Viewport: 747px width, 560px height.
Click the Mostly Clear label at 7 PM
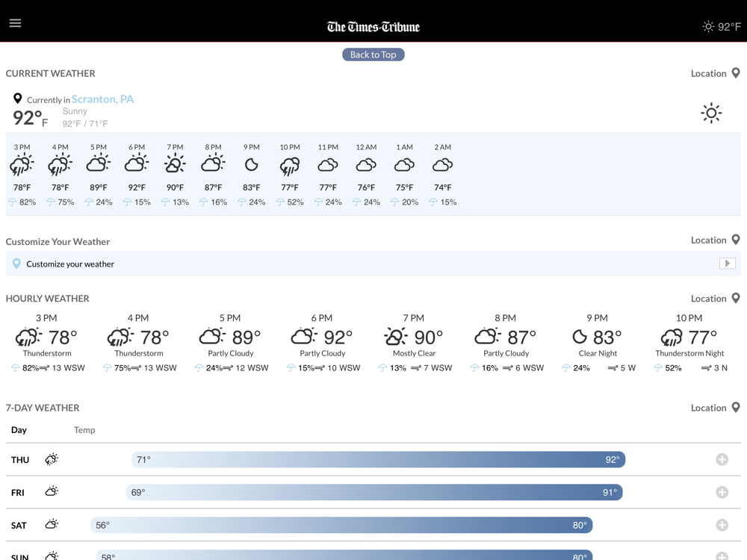[414, 353]
